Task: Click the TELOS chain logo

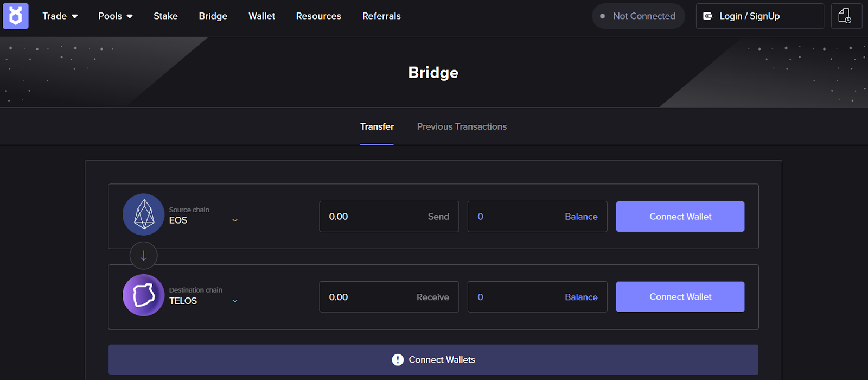Action: 144,295
